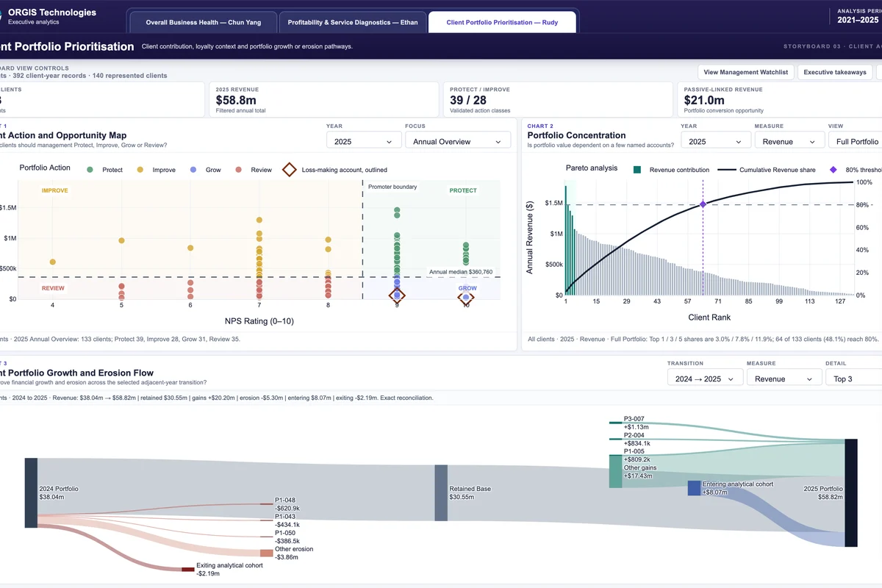Click the loss-making account diamond legend icon

[290, 170]
